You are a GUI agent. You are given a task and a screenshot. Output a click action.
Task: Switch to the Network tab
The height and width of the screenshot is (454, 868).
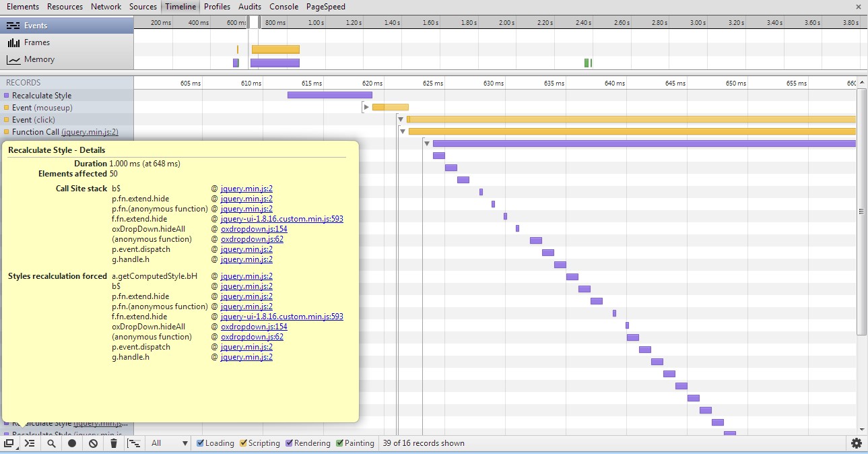pos(106,7)
